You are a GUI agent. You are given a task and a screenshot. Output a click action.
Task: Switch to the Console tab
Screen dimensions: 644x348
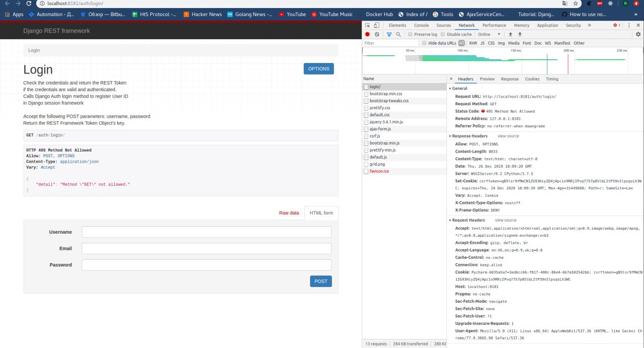421,25
